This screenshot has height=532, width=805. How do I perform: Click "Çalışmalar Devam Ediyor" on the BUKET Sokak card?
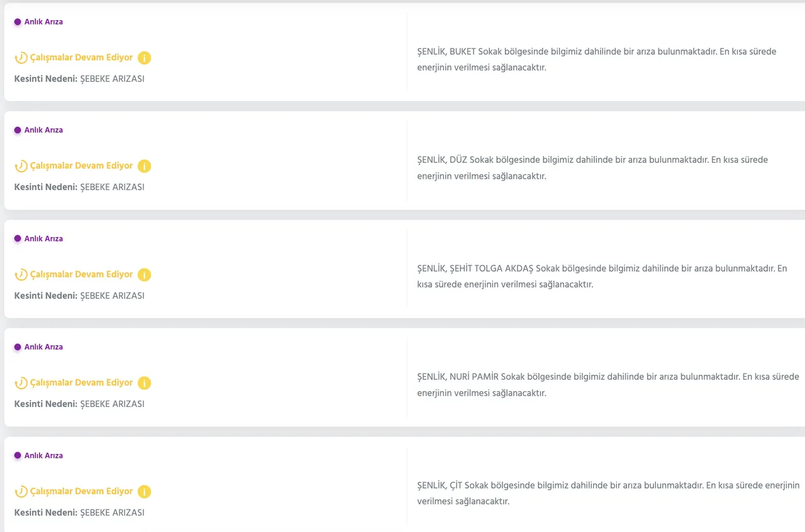tap(82, 57)
